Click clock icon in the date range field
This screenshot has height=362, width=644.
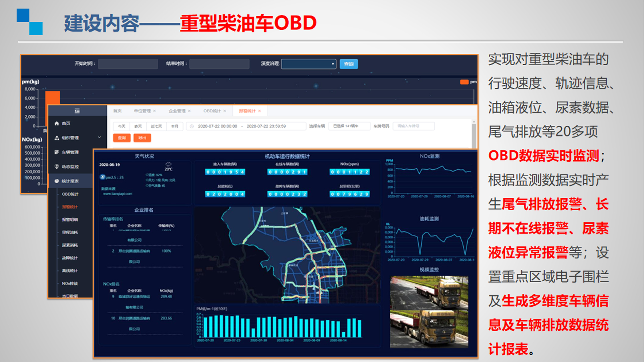click(192, 126)
